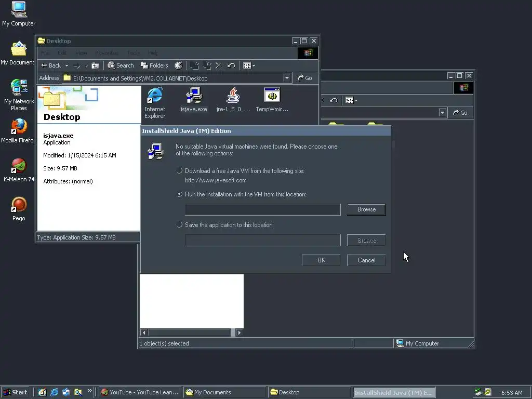This screenshot has width=532, height=399.
Task: Select Internet Explorer icon in Desktop window
Action: tap(155, 103)
